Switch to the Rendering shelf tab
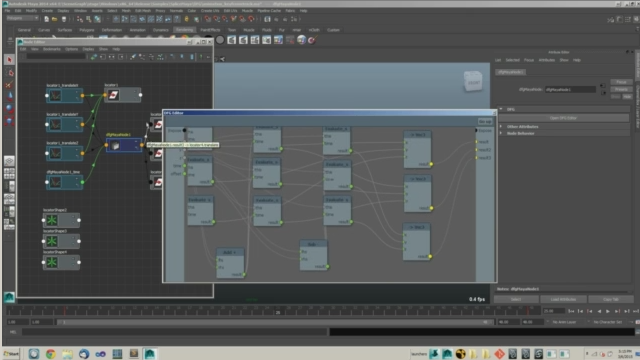640x360 pixels. (x=184, y=30)
